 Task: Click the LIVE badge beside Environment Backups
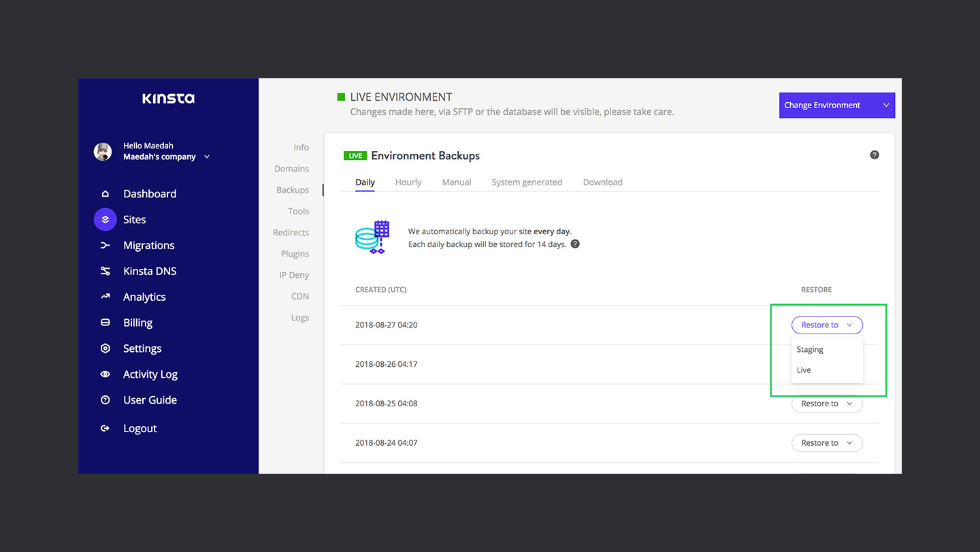[x=355, y=156]
